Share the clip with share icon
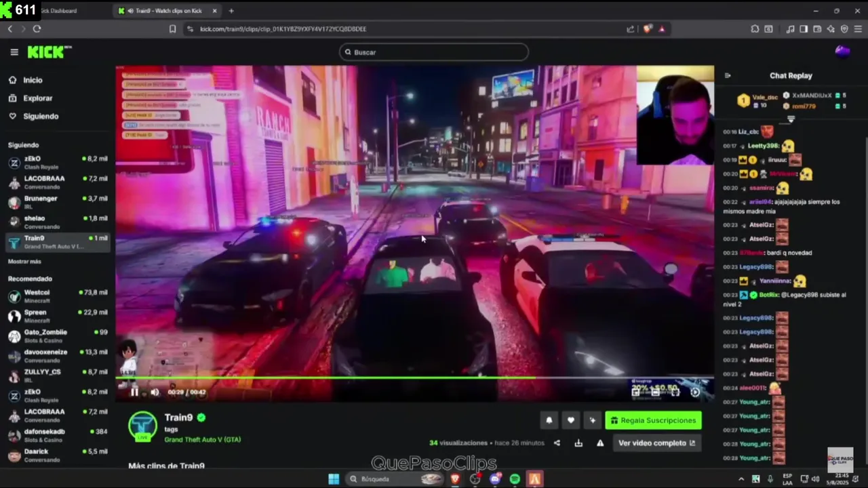868x488 pixels. pyautogui.click(x=557, y=443)
